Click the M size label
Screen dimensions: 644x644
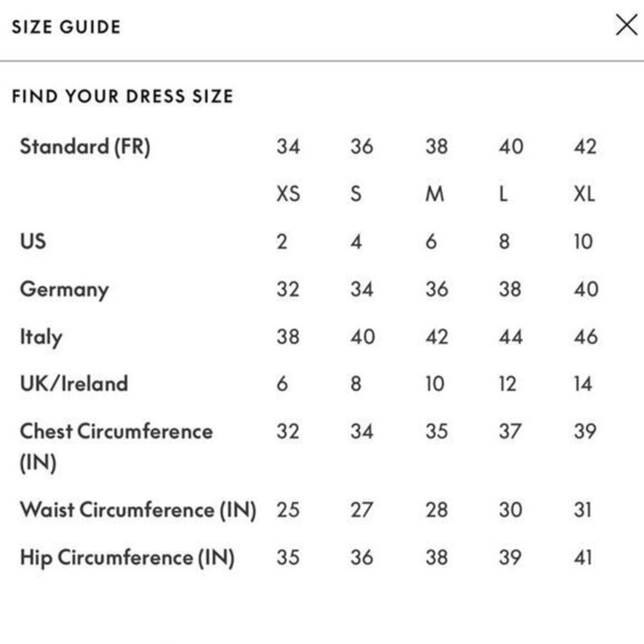[x=435, y=194]
